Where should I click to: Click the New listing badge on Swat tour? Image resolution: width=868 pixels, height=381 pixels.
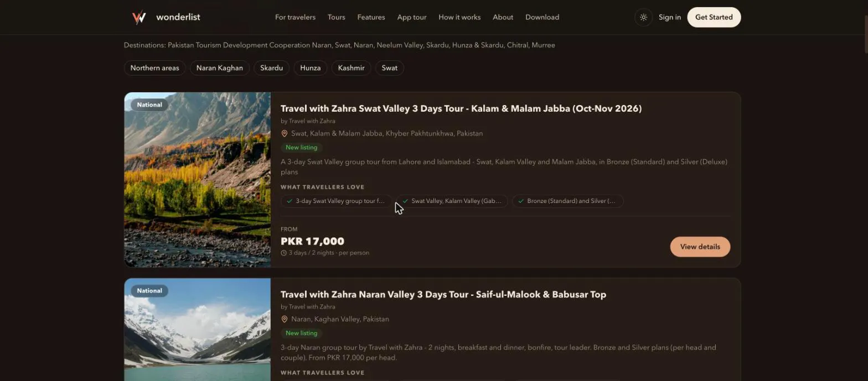click(302, 148)
